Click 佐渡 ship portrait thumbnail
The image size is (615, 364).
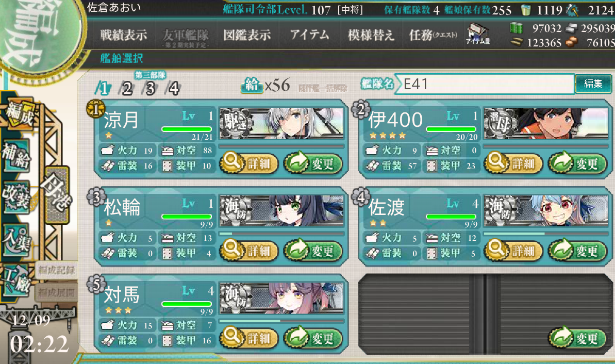(x=545, y=211)
